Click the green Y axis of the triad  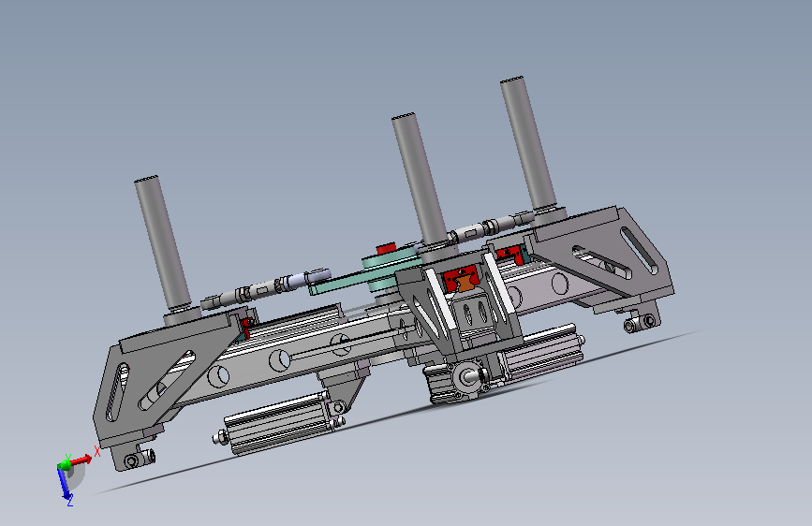tap(65, 465)
